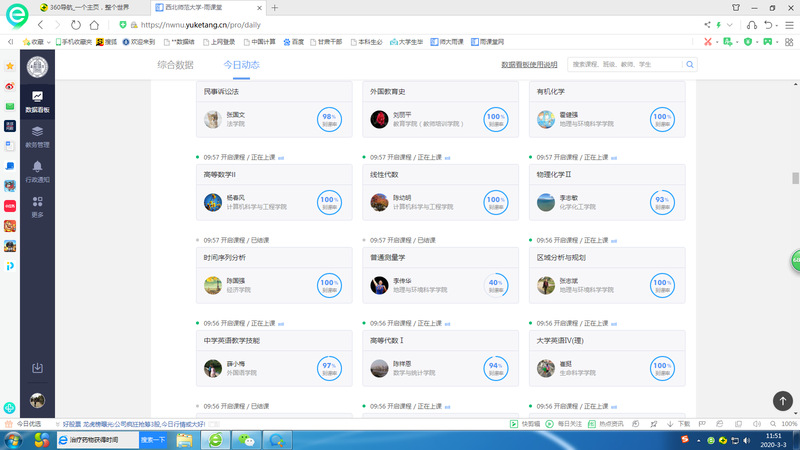Open the 物理化学II course card
Viewport: 800px width, 450px height.
tap(607, 192)
